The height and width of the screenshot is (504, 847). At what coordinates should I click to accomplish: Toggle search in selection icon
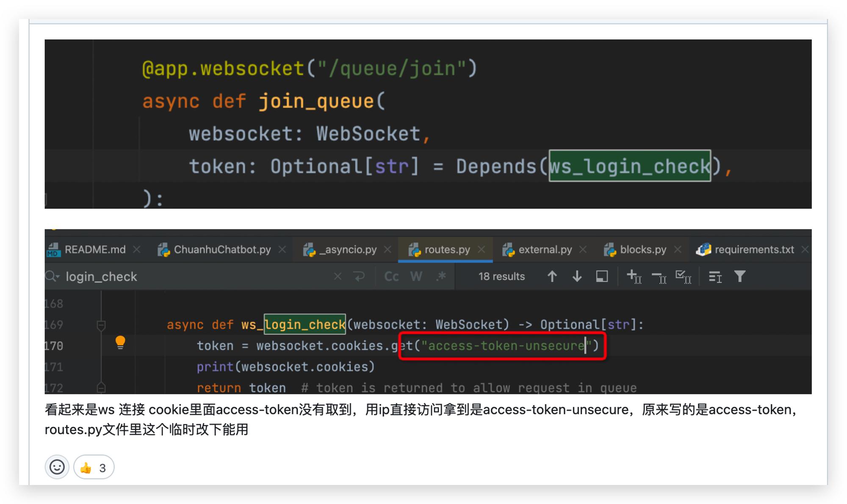pos(602,277)
